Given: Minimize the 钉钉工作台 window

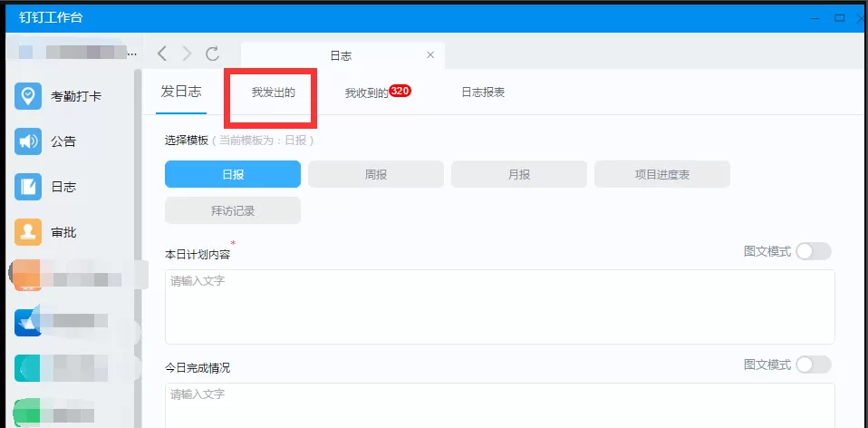Looking at the screenshot, I should (x=815, y=18).
